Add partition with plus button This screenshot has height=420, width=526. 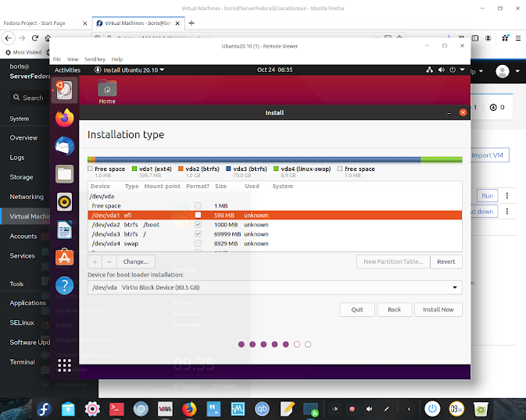95,262
